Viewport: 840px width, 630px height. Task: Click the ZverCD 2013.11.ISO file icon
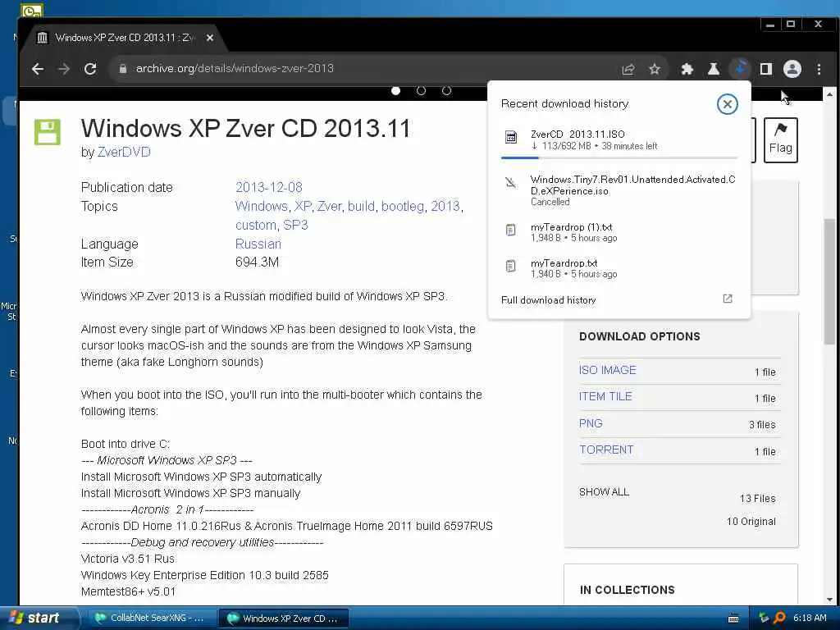(x=511, y=138)
